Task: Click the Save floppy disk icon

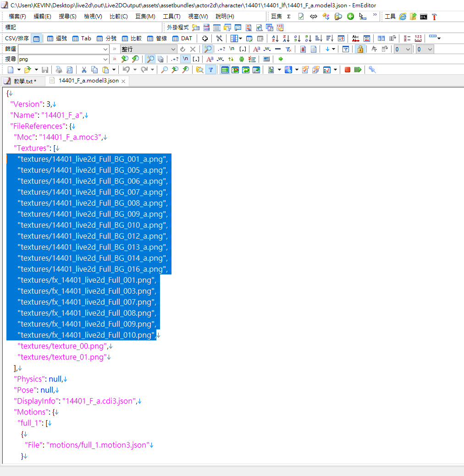Action: (45, 70)
